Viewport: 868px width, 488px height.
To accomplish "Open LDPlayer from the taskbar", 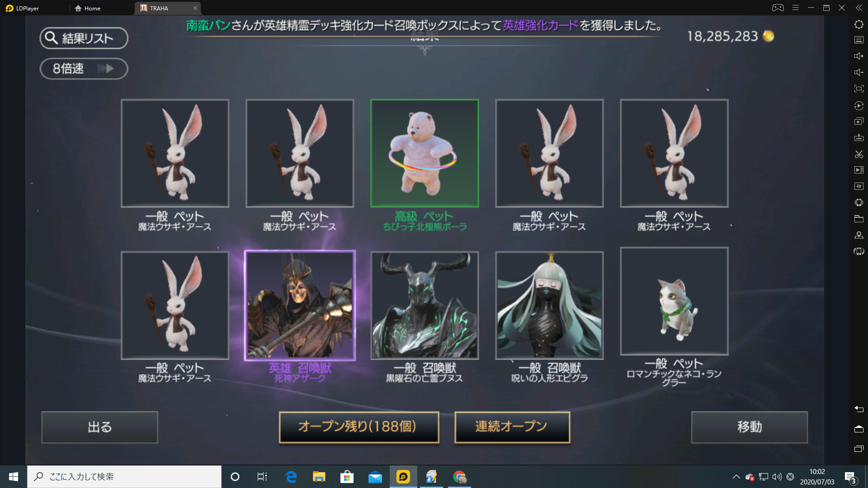I will pyautogui.click(x=403, y=477).
